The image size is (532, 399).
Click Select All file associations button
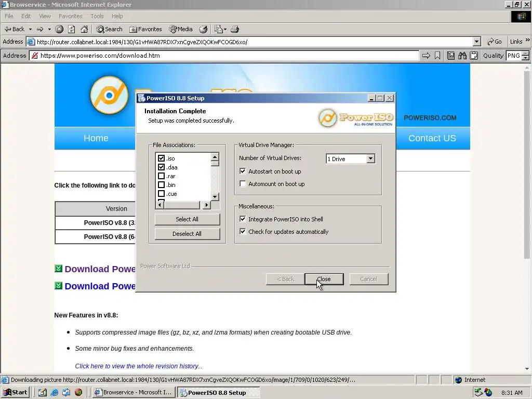pos(187,219)
